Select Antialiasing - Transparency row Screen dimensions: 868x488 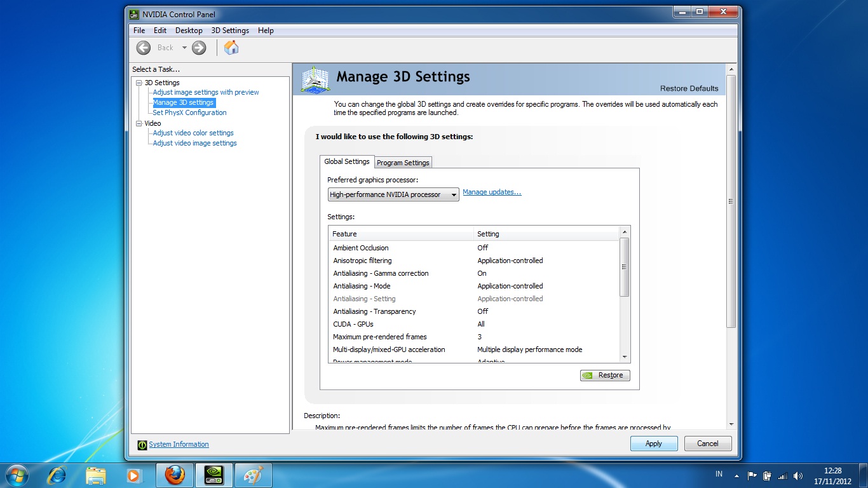474,311
